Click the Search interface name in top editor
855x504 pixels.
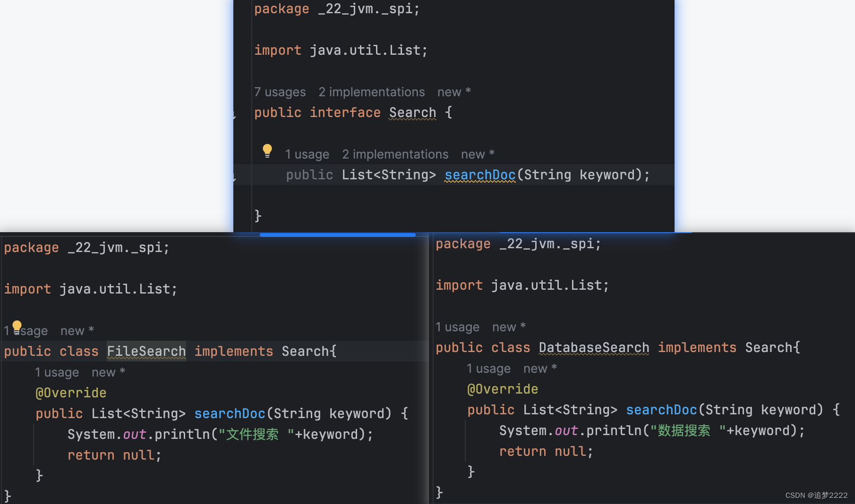[x=413, y=113]
